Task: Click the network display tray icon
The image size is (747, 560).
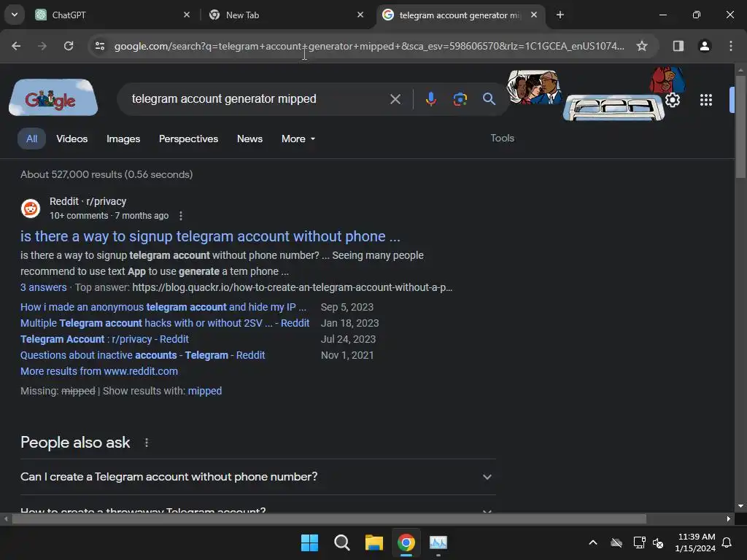Action: click(x=639, y=542)
